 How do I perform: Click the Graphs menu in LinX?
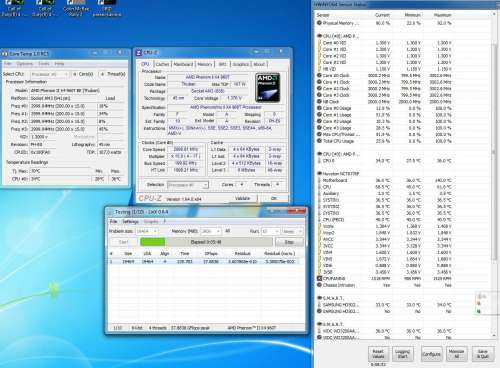tap(151, 221)
